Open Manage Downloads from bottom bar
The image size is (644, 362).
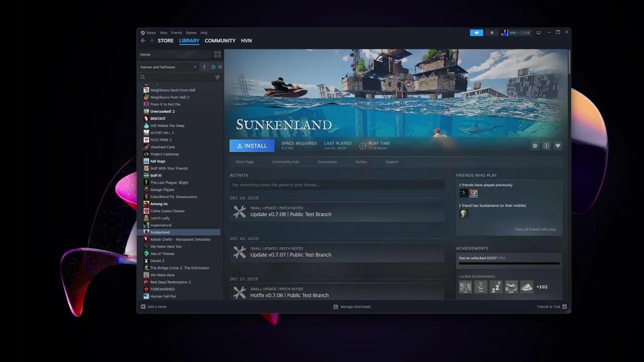[x=356, y=307]
